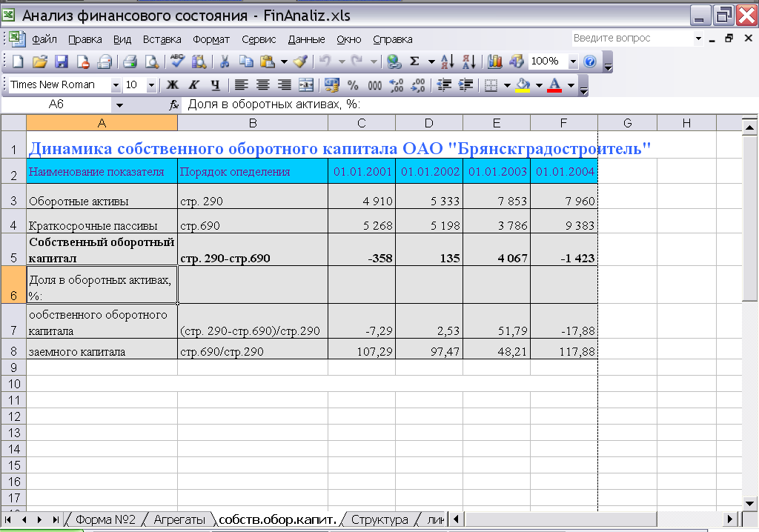Run the spelling check
759x532 pixels.
tap(177, 61)
